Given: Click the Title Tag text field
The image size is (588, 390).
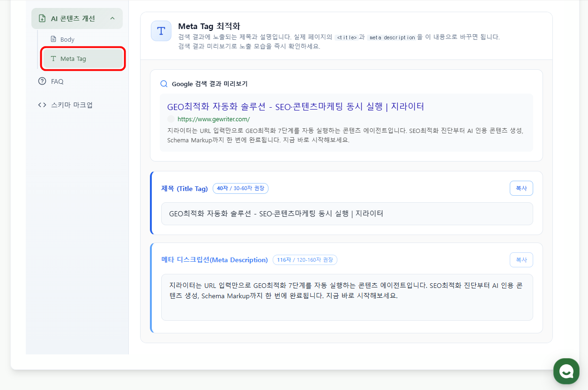Looking at the screenshot, I should coord(347,213).
